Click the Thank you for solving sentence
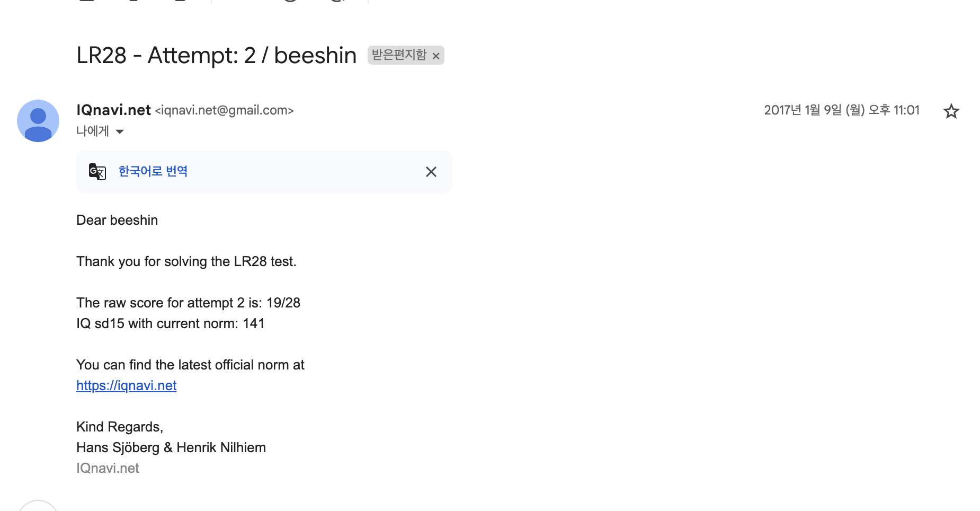 (x=186, y=261)
